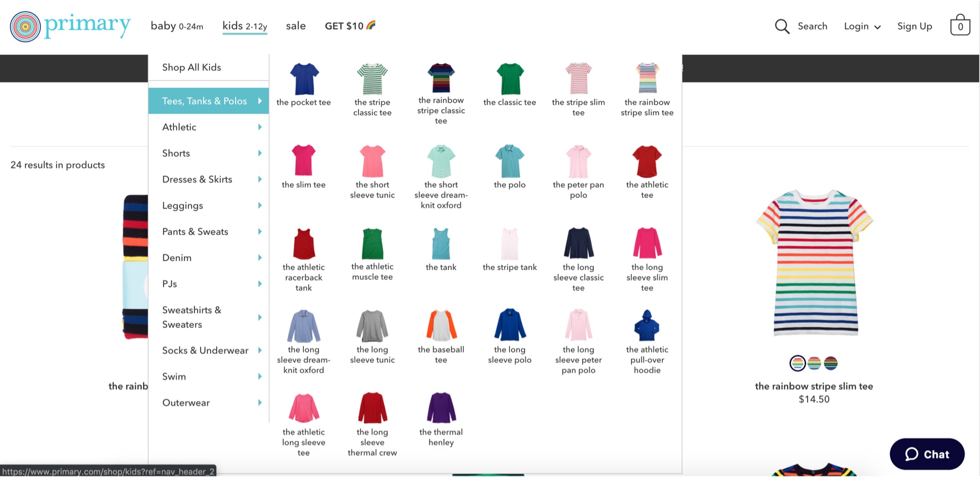
Task: Open the Chat widget
Action: point(927,454)
